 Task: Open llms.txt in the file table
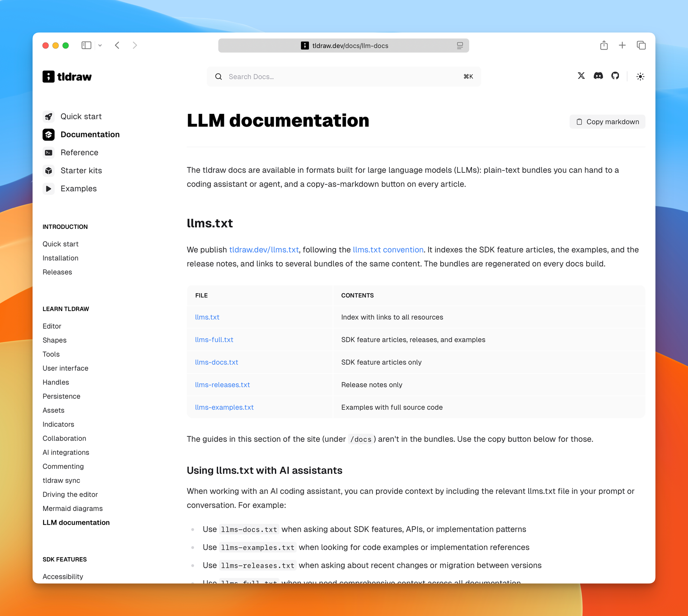pos(207,317)
